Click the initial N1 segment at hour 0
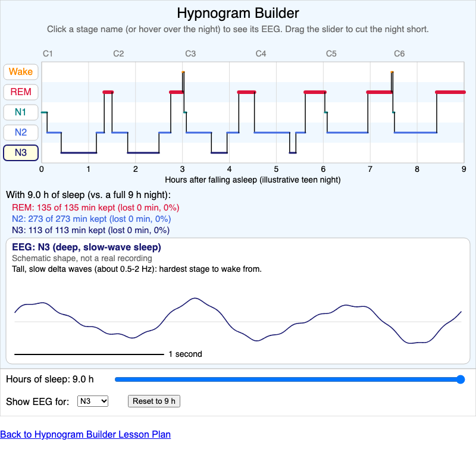Screen dimensions: 476x452 [44, 112]
